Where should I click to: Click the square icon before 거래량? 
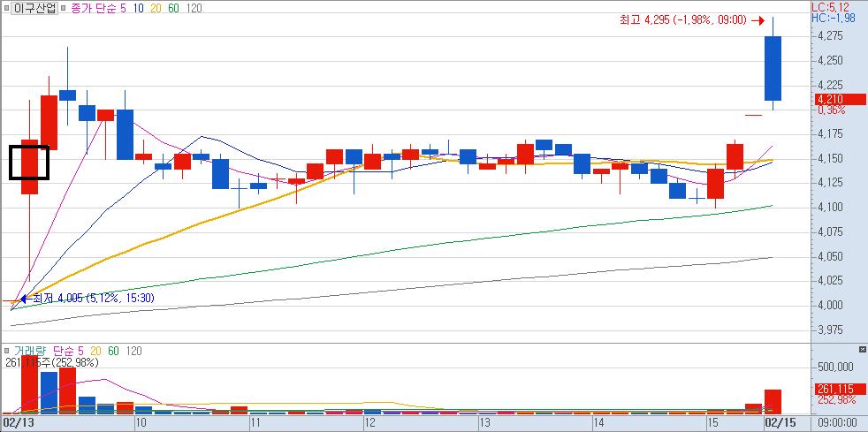6,352
